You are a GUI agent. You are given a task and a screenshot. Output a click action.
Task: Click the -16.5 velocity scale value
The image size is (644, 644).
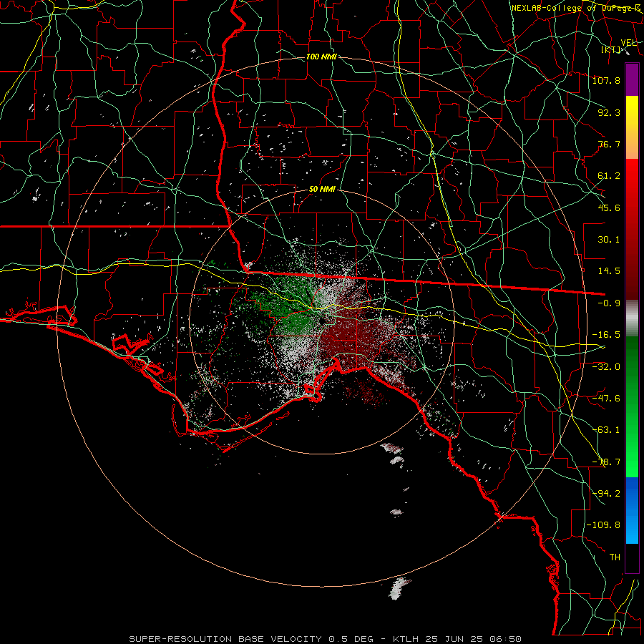pos(606,335)
